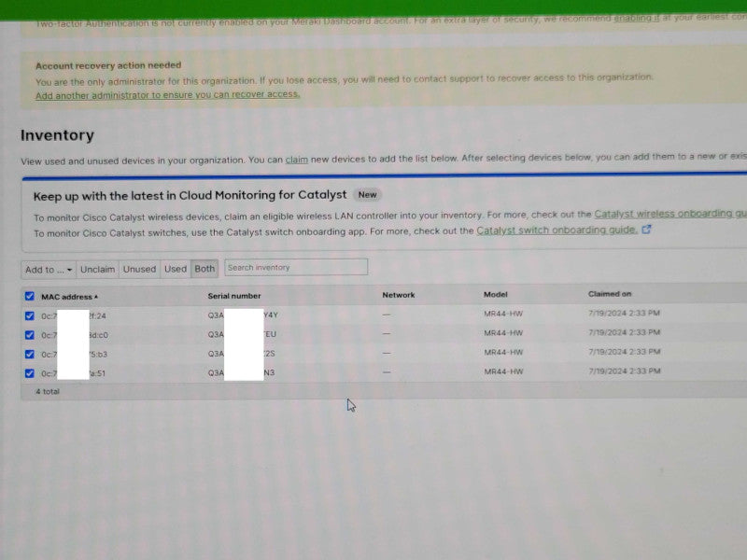Viewport: 747px width, 560px height.
Task: Uncheck the row ending in f:24
Action: pyautogui.click(x=30, y=315)
